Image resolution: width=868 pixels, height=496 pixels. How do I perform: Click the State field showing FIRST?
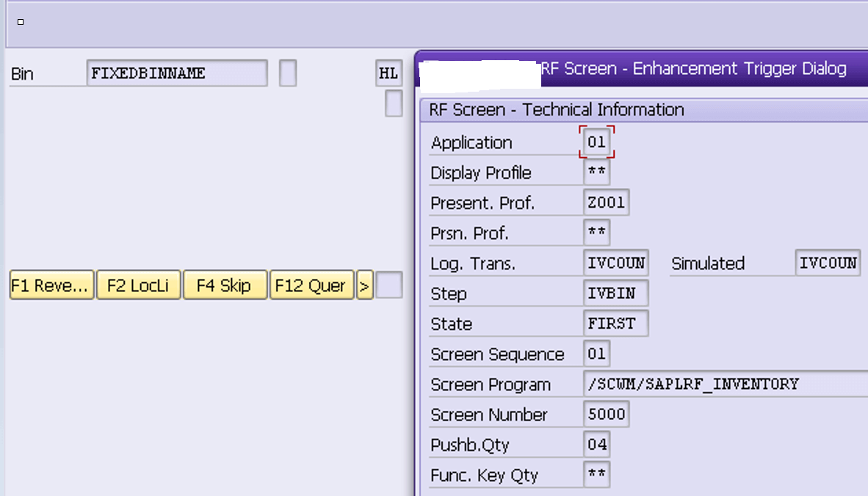(x=615, y=323)
